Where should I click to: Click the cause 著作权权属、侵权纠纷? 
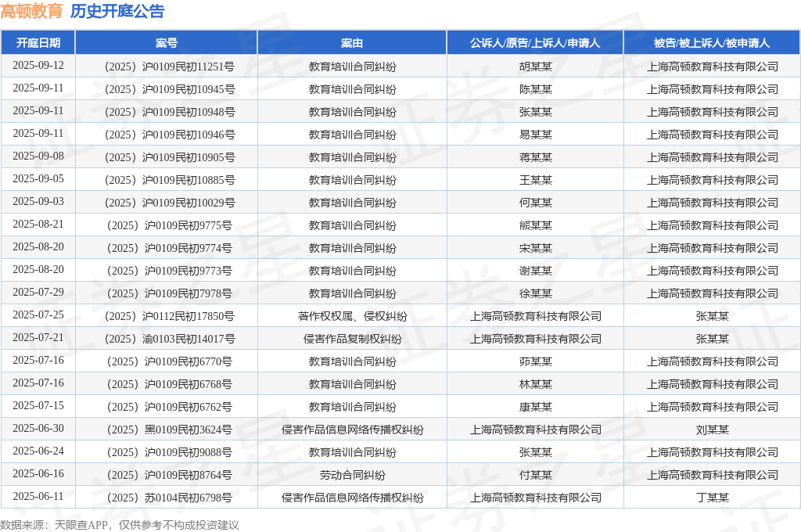pyautogui.click(x=353, y=316)
